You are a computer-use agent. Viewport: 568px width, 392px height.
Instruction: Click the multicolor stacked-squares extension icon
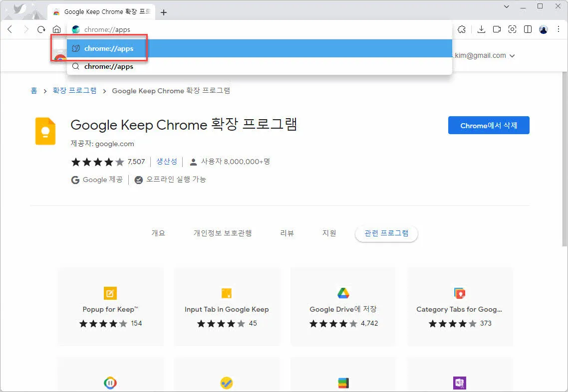(343, 383)
